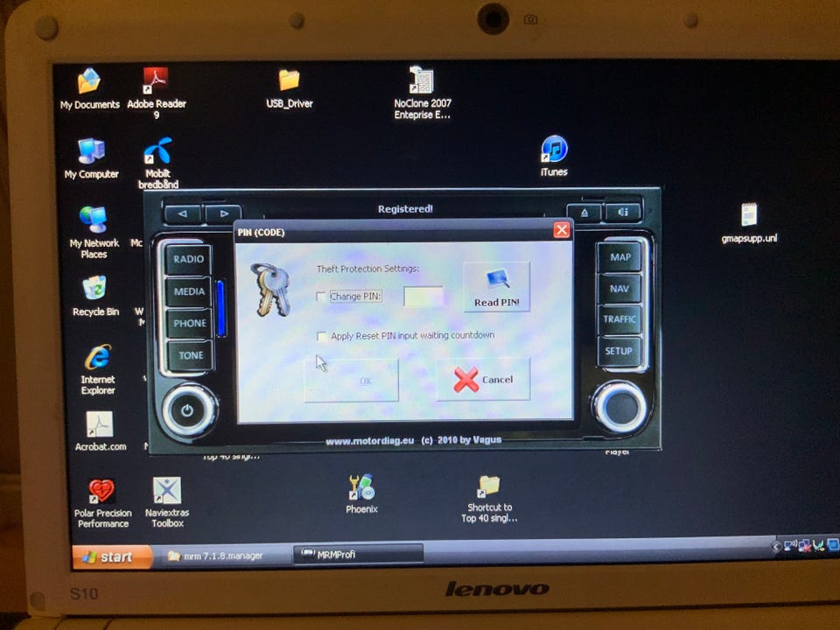Click the power knob on the head unit
This screenshot has width=840, height=630.
click(187, 411)
